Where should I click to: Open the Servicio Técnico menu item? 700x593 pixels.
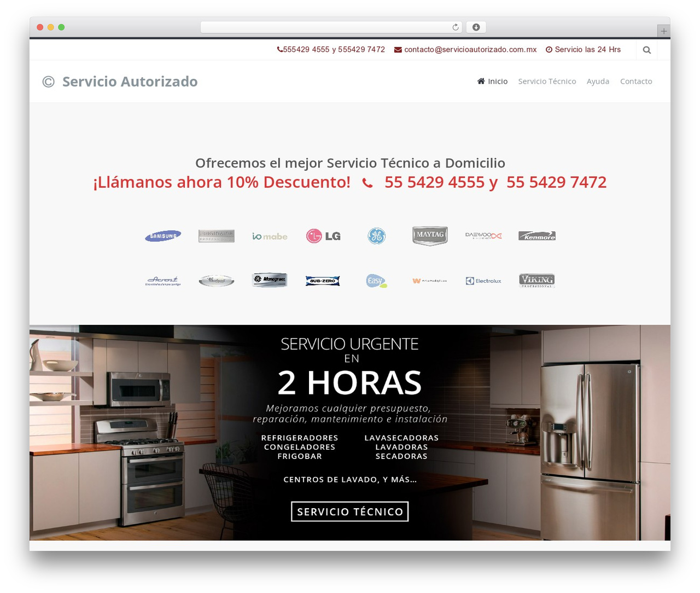pos(547,81)
